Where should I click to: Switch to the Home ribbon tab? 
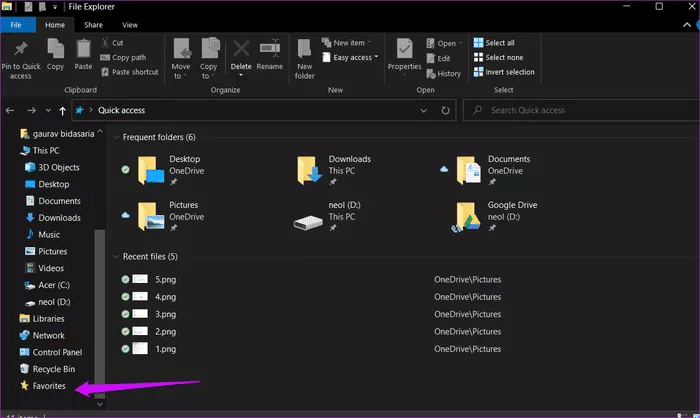[x=55, y=25]
